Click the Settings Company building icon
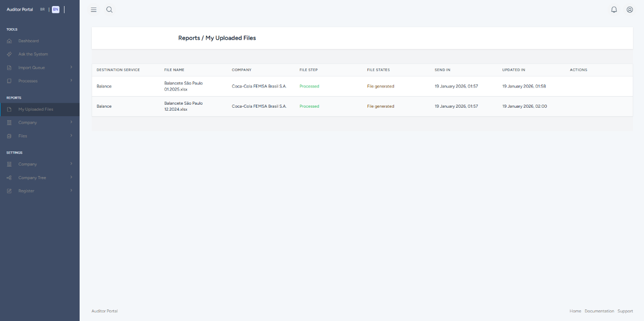This screenshot has height=321, width=644. point(9,164)
